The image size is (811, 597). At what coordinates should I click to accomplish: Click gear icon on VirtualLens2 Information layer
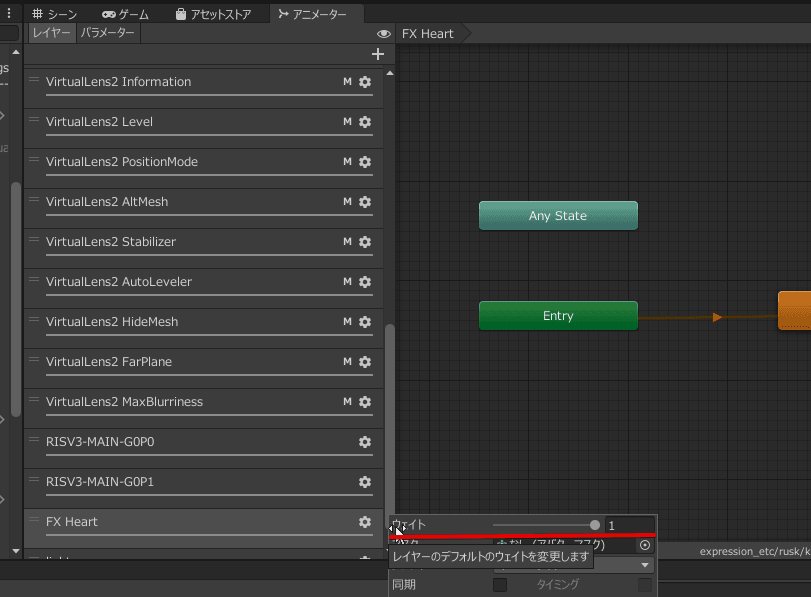pos(365,82)
